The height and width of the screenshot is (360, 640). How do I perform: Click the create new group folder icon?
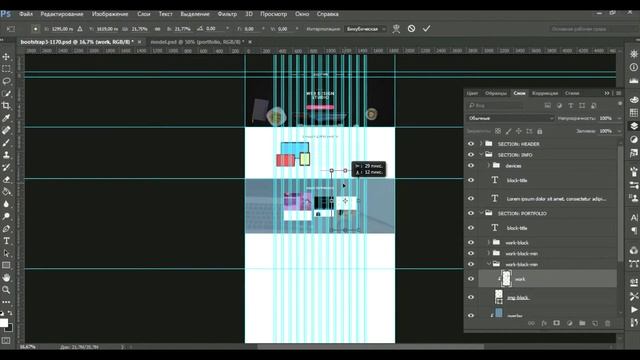tap(582, 323)
